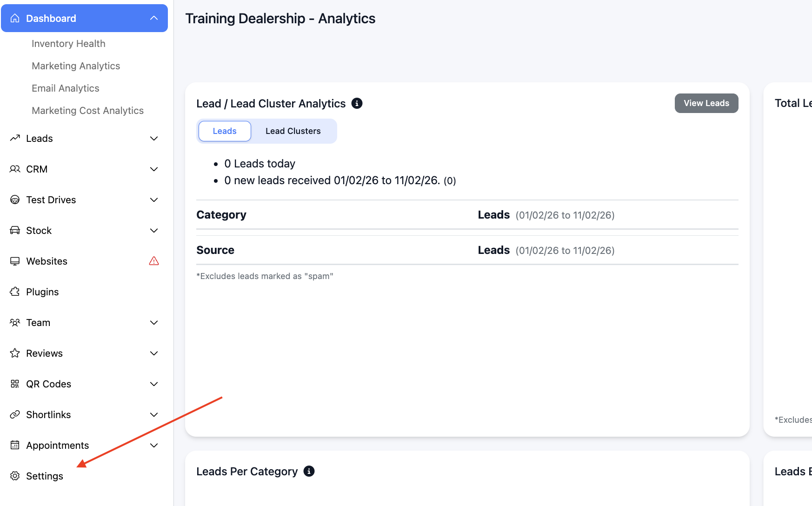Open Marketing Cost Analytics page
Image resolution: width=812 pixels, height=506 pixels.
[87, 110]
